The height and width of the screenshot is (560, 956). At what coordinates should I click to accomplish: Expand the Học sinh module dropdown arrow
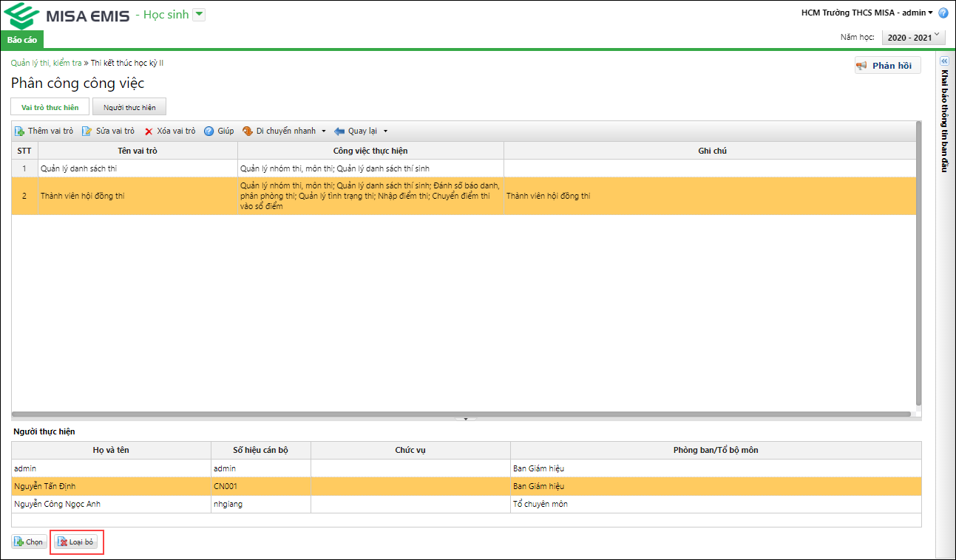pyautogui.click(x=199, y=15)
